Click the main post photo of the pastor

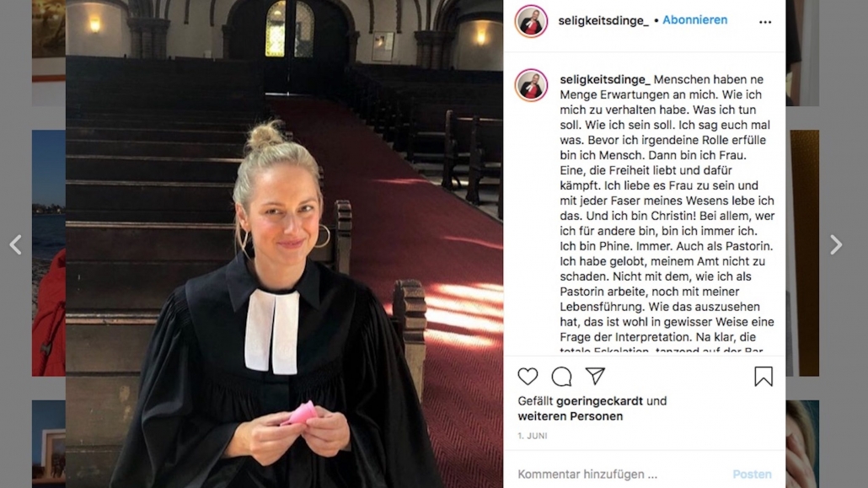(284, 244)
